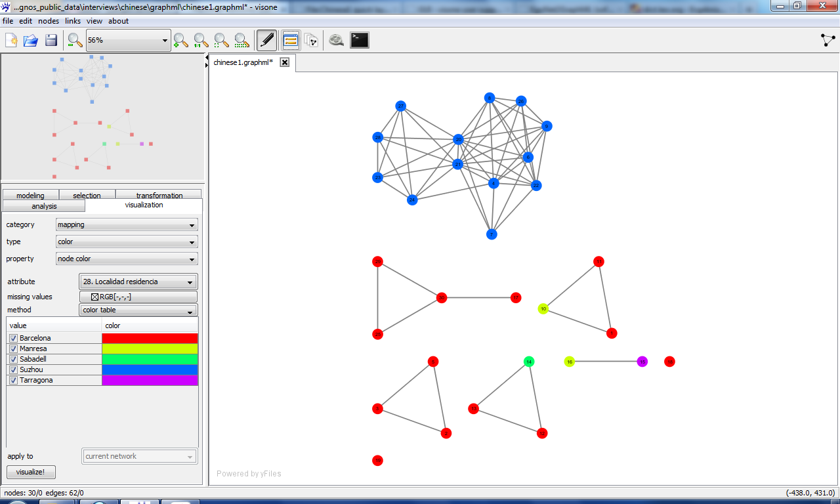Change the green Sabadell color swatch

click(150, 359)
